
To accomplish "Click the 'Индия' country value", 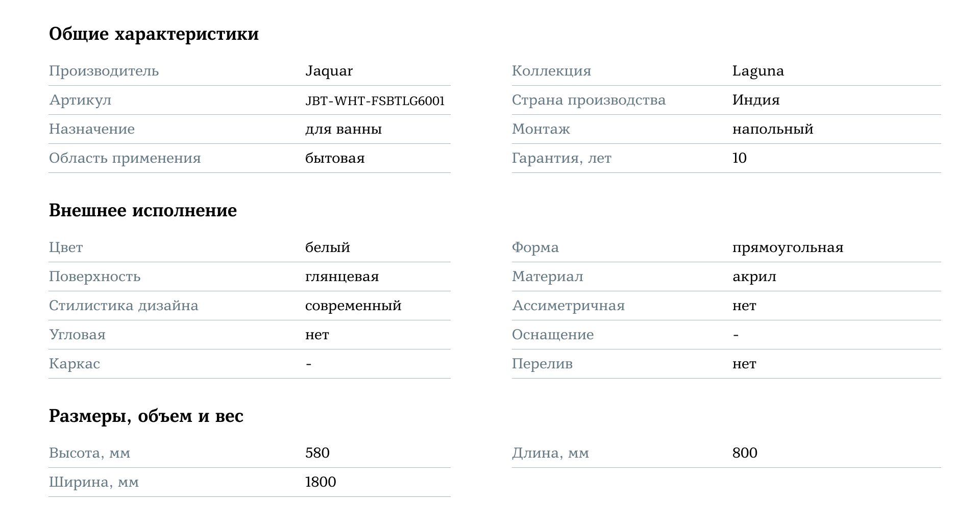I will (x=756, y=100).
